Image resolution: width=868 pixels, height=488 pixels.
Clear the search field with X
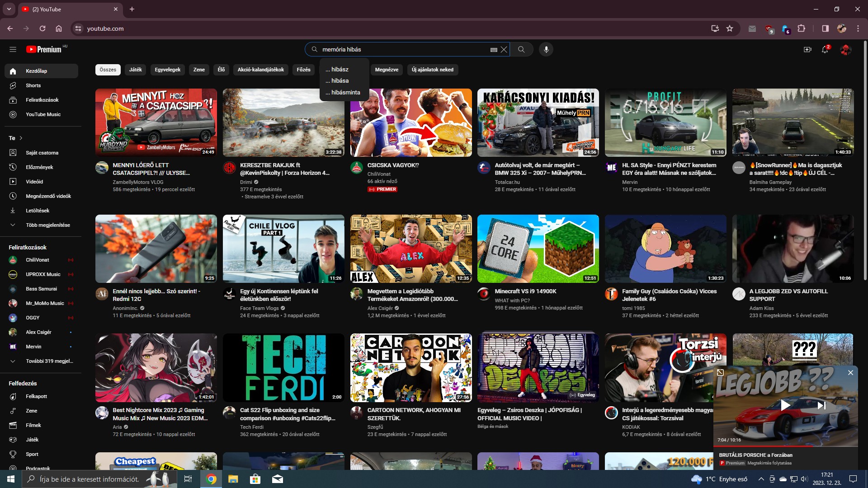pos(504,49)
